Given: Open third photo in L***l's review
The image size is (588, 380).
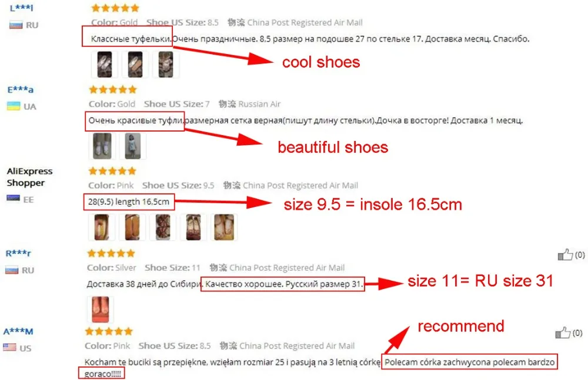Looking at the screenshot, I should coord(166,65).
